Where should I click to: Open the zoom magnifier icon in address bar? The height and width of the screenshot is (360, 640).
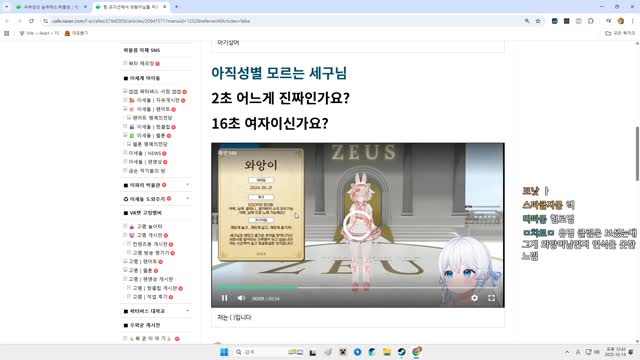point(527,21)
